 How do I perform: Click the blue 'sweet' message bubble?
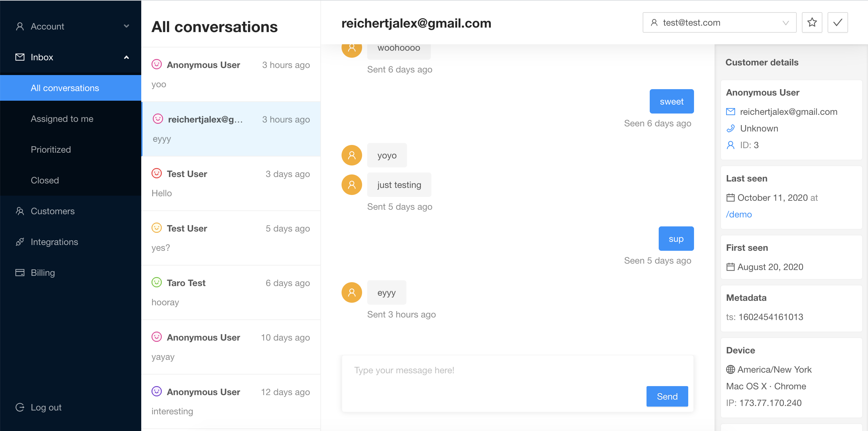(x=671, y=101)
